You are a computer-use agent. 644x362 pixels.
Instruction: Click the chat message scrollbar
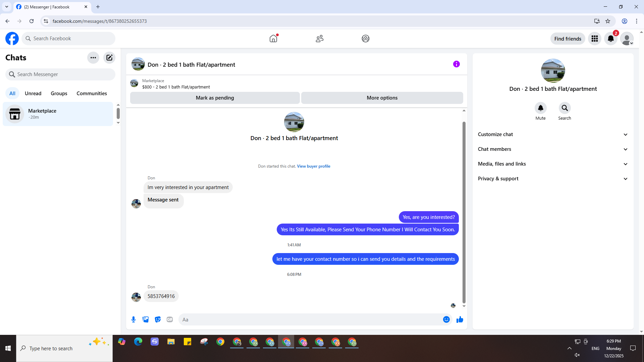point(464,211)
